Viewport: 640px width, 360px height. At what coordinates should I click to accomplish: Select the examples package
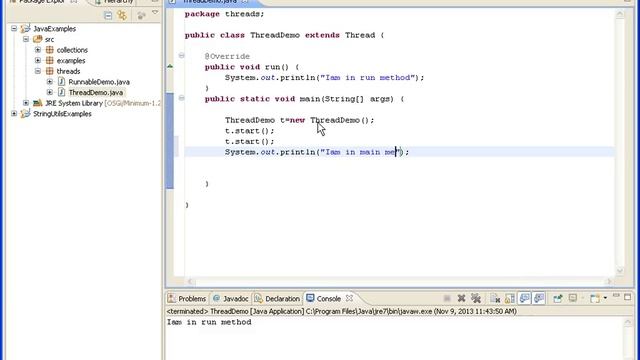[71, 60]
